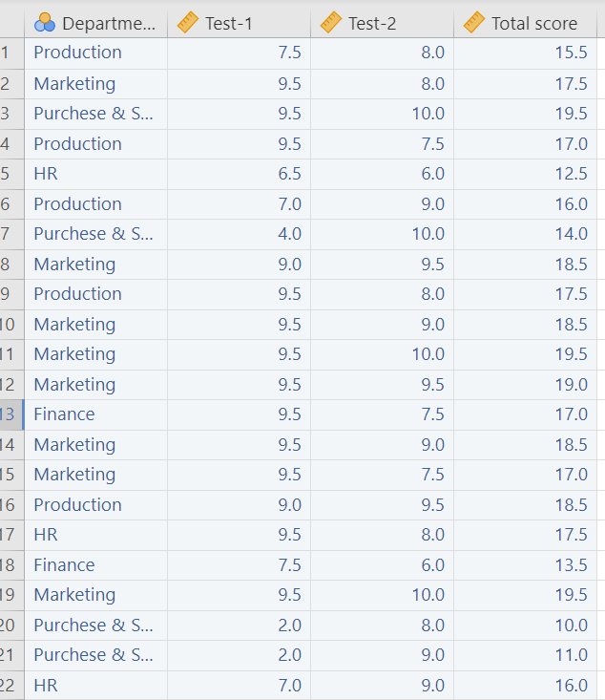Screen dimensions: 605x700
Task: Select the Production cell in row 1
Action: click(77, 53)
